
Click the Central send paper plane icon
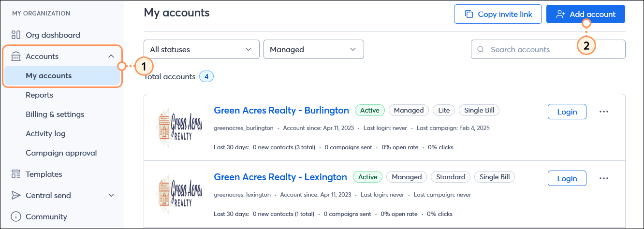[x=16, y=195]
